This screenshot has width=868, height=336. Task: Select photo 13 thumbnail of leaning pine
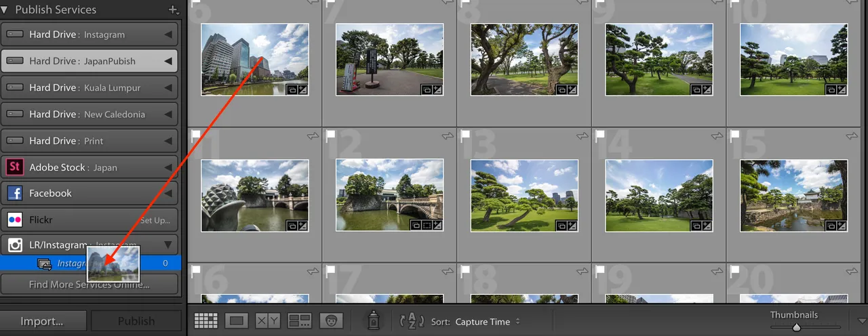tap(525, 196)
